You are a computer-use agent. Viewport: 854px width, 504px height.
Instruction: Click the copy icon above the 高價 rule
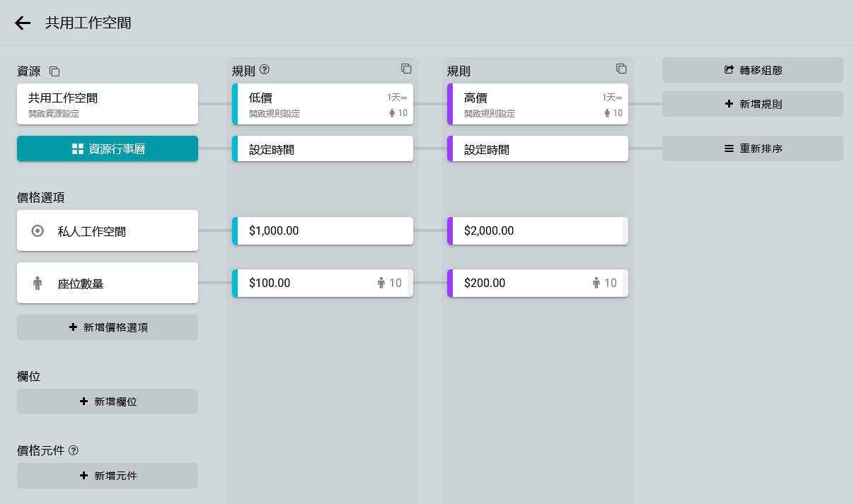coord(621,69)
